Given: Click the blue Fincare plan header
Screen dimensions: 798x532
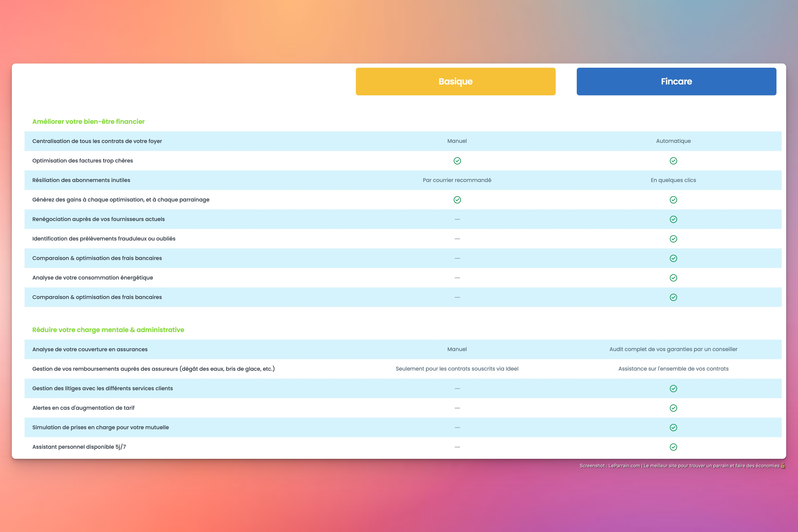Looking at the screenshot, I should pos(676,82).
